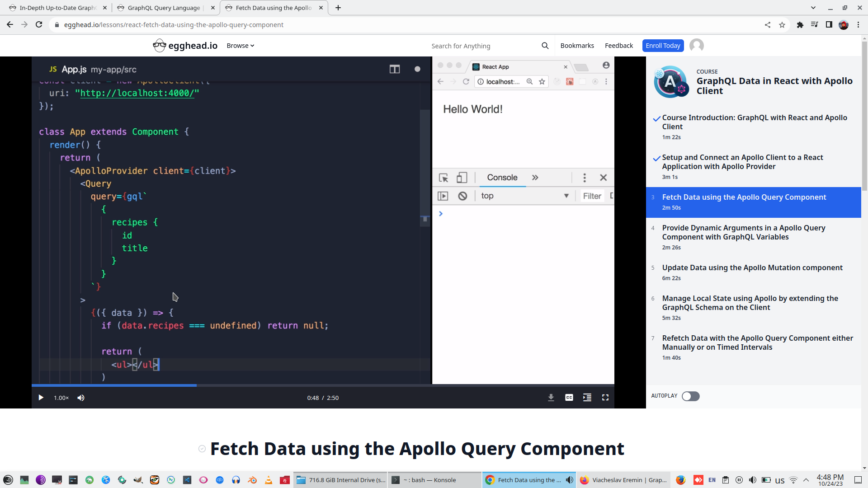The height and width of the screenshot is (488, 868).
Task: Open the lesson Update Data using Apollo Mutation
Action: 752,267
